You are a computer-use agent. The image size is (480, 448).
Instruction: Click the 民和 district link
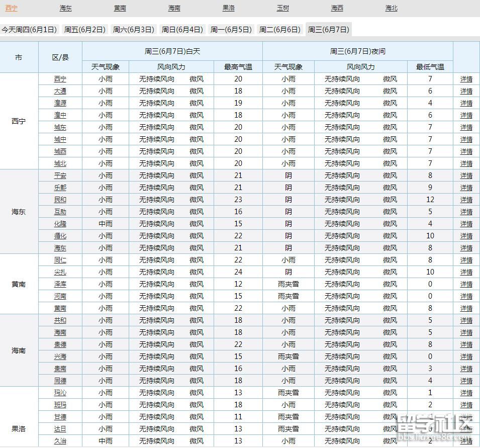coord(60,200)
